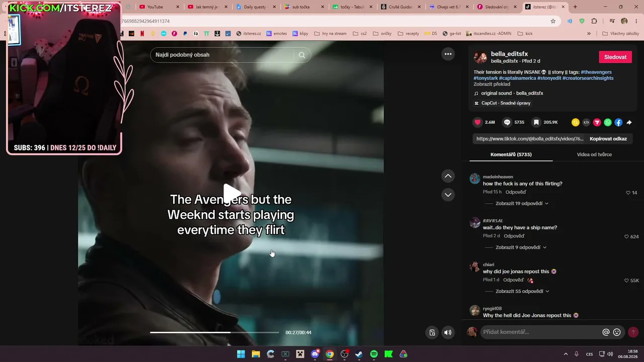Open Discord from the taskbar
Screen dimensions: 644x362
[315, 354]
